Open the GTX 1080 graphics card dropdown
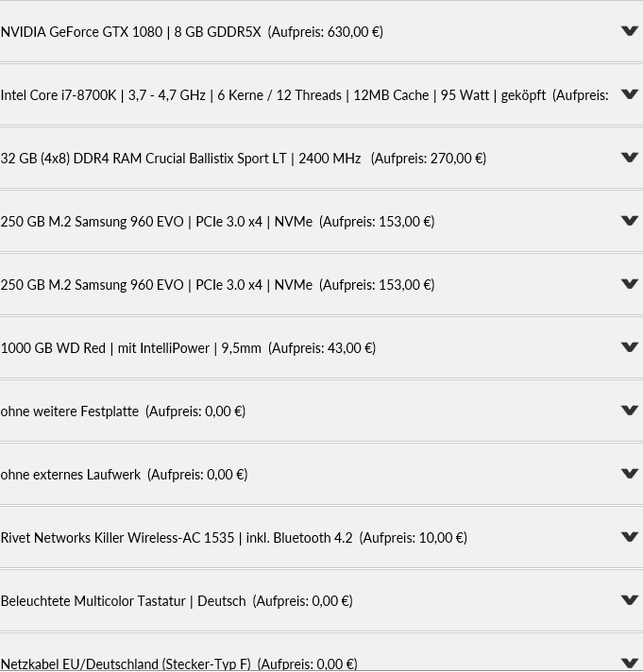The image size is (643, 672). (x=321, y=32)
